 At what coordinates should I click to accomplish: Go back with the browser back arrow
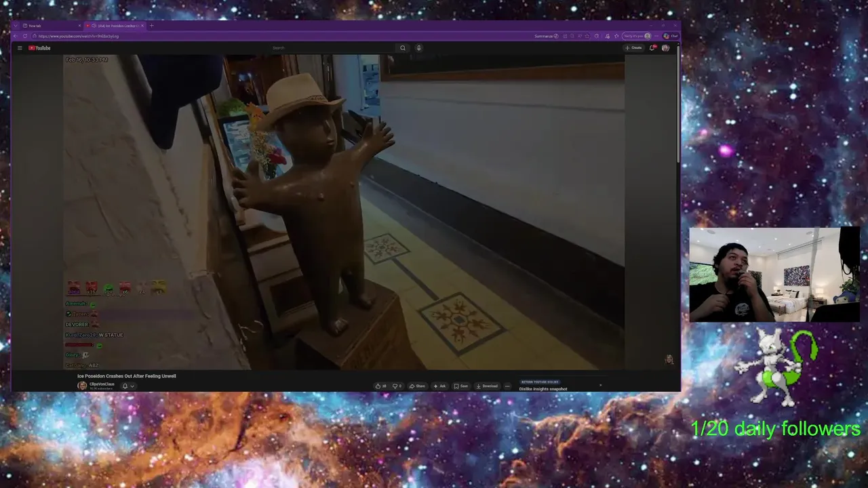pos(16,36)
